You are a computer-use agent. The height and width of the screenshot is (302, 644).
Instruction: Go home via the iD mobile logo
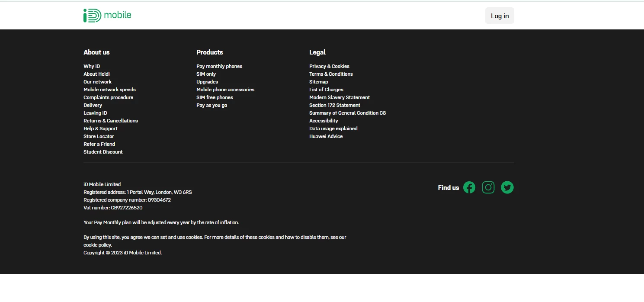point(107,15)
